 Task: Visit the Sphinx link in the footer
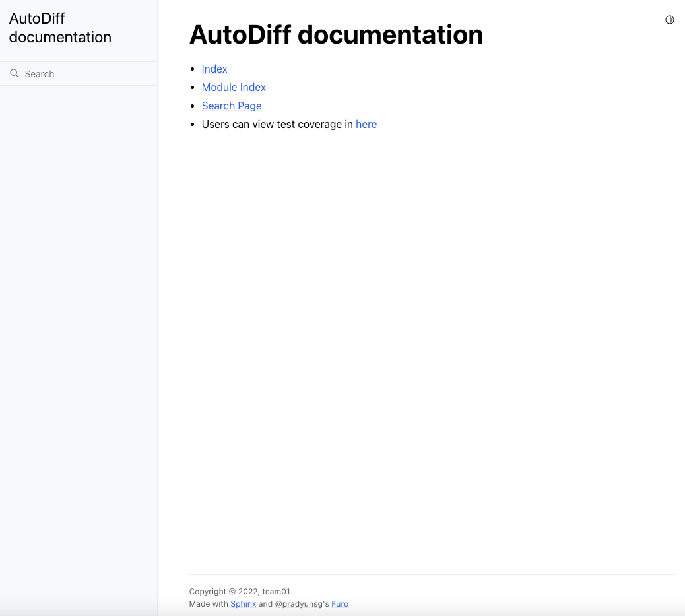pyautogui.click(x=243, y=603)
